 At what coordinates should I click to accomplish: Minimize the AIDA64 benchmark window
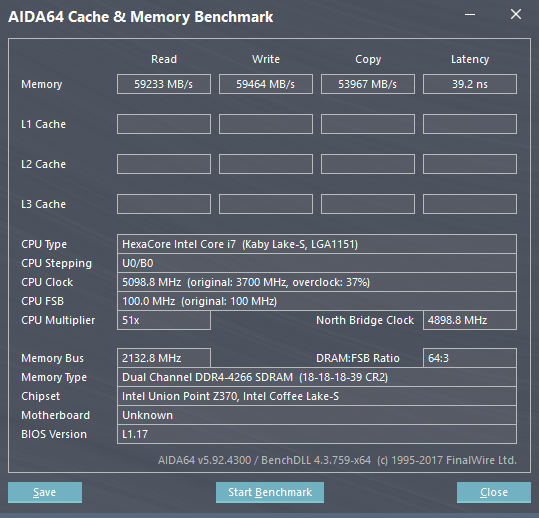tap(470, 15)
